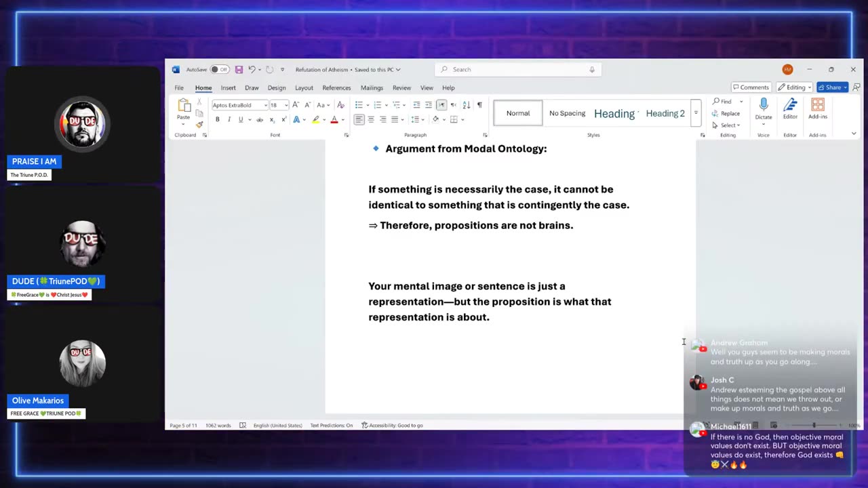Expand the font size dropdown showing 18

(x=286, y=105)
